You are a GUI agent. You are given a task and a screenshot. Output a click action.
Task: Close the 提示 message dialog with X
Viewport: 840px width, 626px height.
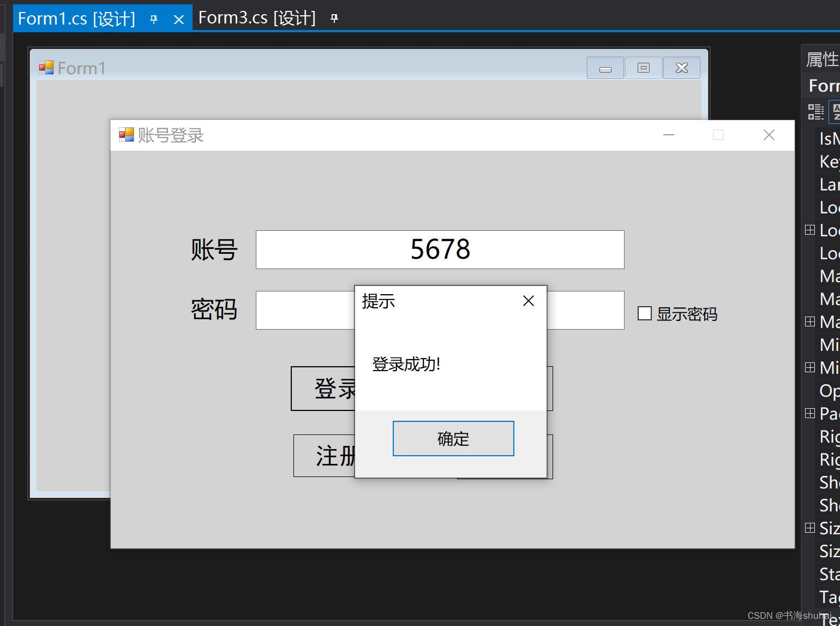529,301
